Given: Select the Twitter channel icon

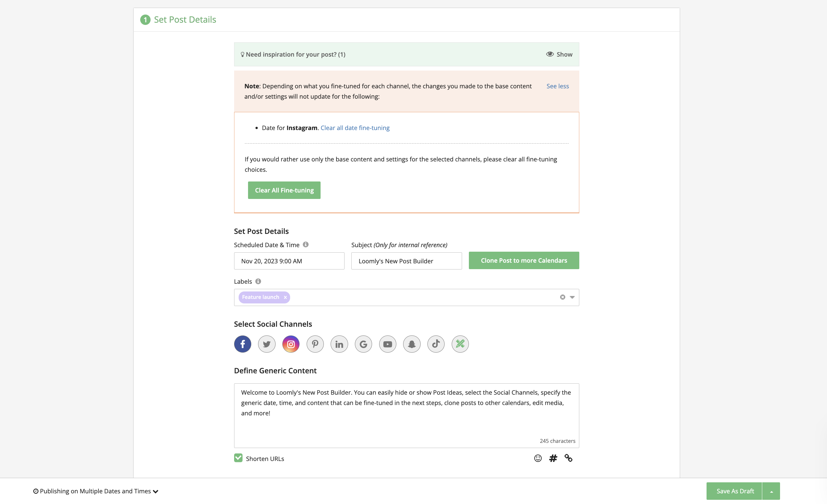Looking at the screenshot, I should tap(266, 344).
